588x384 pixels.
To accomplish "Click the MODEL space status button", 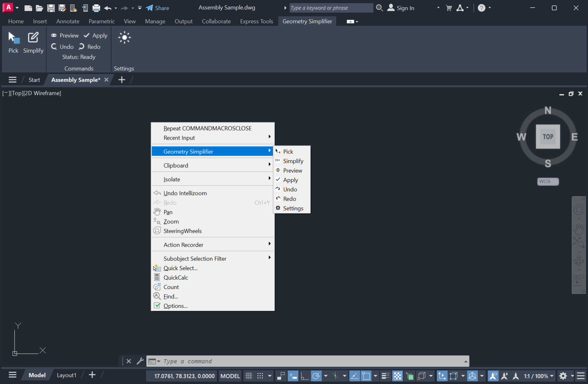I will pos(230,376).
